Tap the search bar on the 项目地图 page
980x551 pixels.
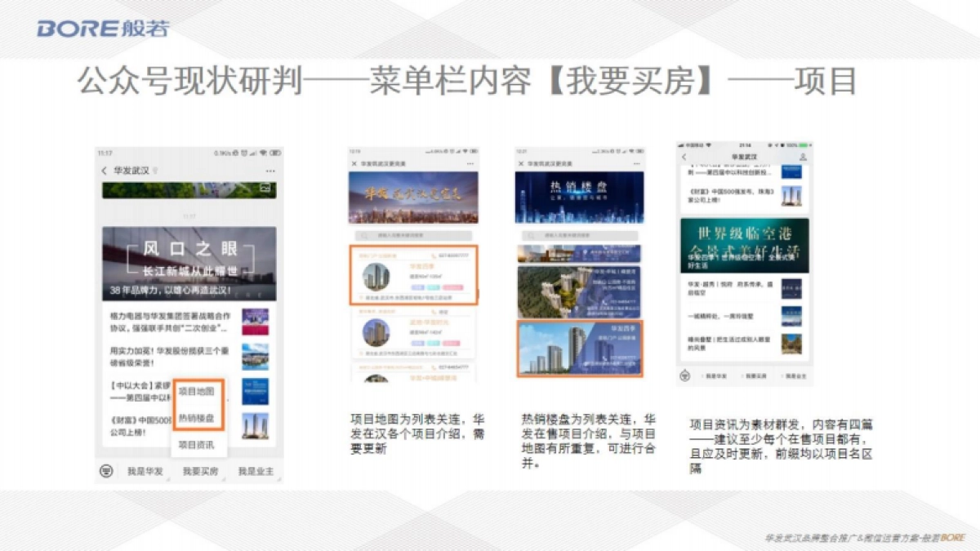(411, 233)
